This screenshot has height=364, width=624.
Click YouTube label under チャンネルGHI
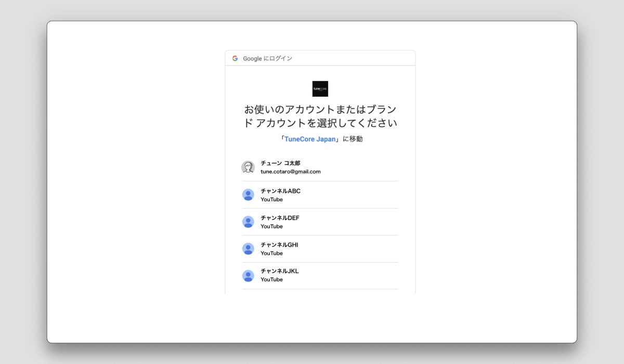tap(271, 253)
